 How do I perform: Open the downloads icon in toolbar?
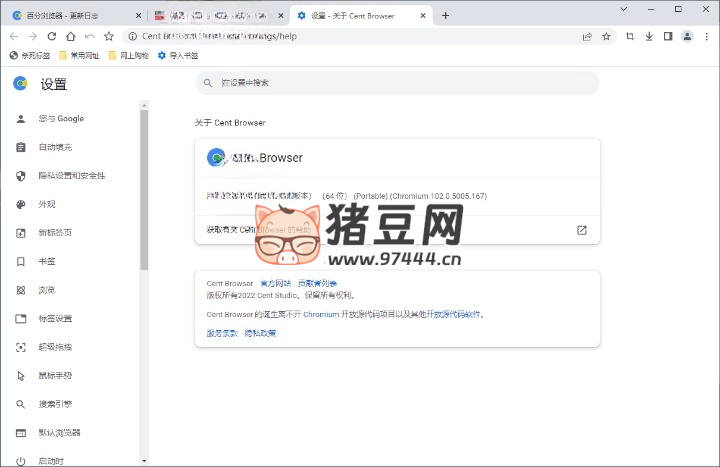click(649, 36)
